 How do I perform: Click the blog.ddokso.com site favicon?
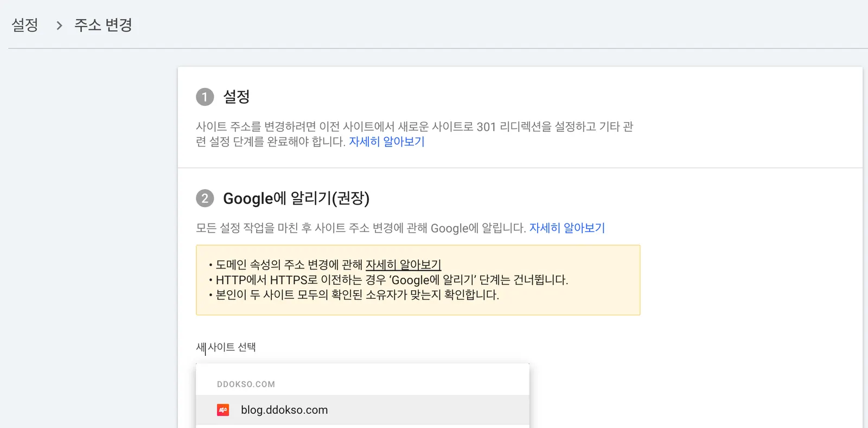click(x=223, y=410)
